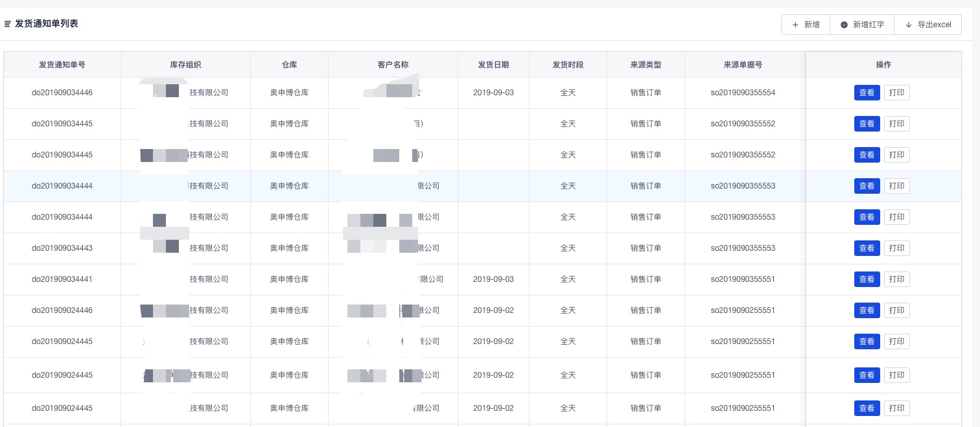Viewport: 980px width, 427px height.
Task: Click 全天 in row do201909034446
Action: 568,93
